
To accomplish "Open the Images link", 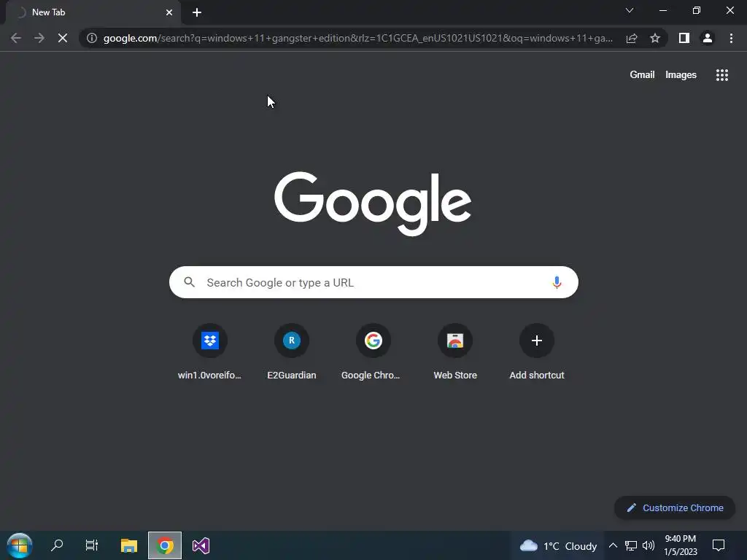I will [x=681, y=75].
